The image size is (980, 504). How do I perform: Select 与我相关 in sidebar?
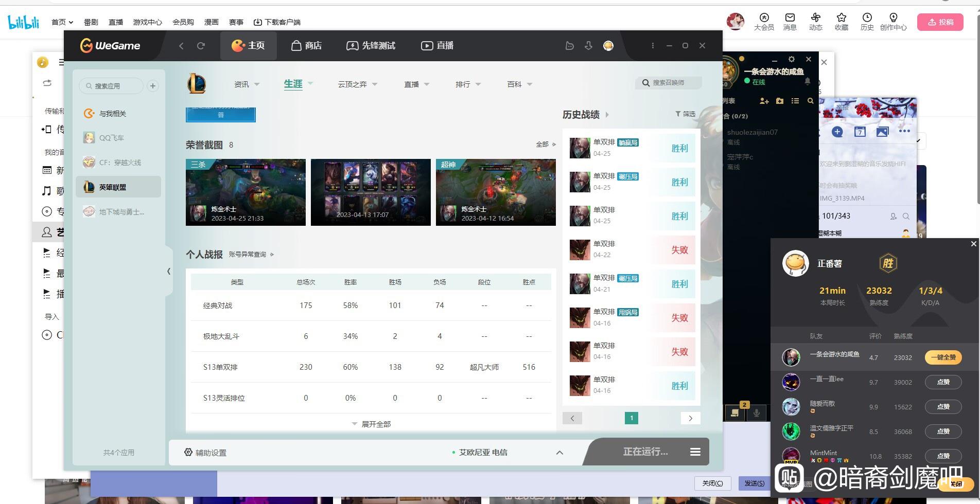click(118, 114)
